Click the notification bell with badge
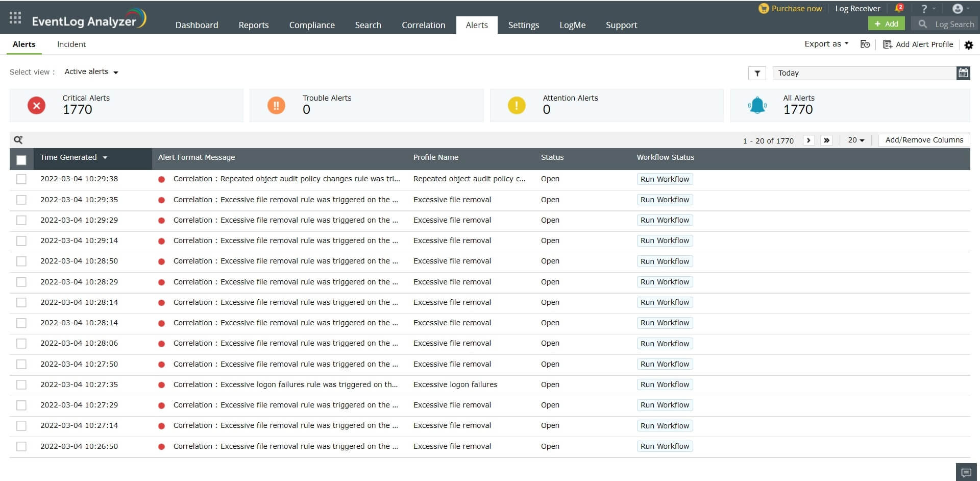 coord(898,8)
